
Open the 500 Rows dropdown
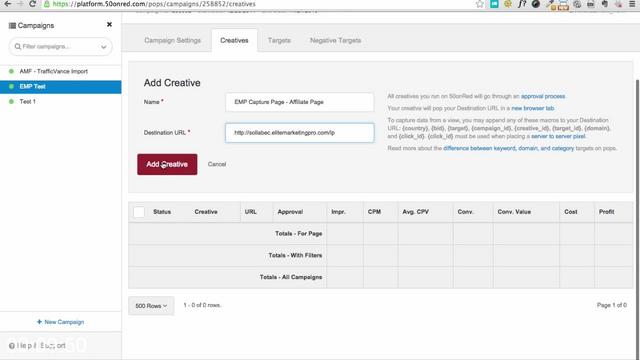151,306
